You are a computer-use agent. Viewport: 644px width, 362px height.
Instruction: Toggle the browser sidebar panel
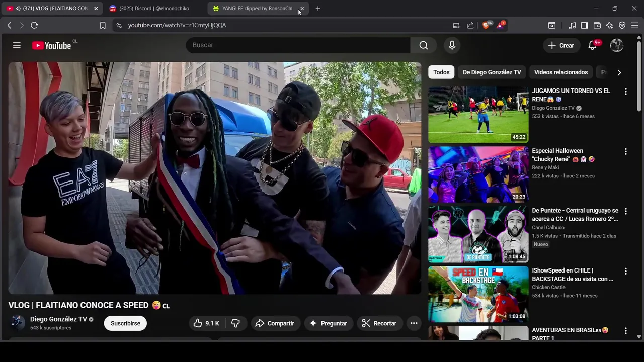pyautogui.click(x=584, y=25)
